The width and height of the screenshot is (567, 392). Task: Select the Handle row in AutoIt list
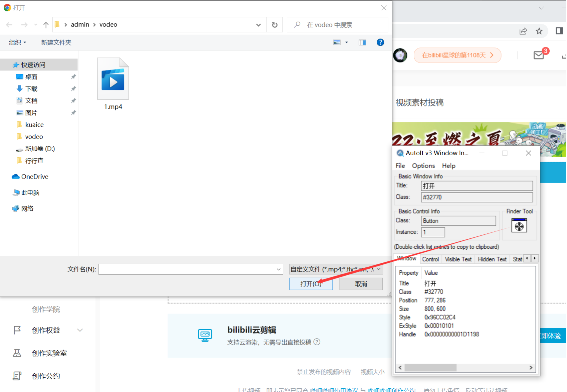point(439,334)
